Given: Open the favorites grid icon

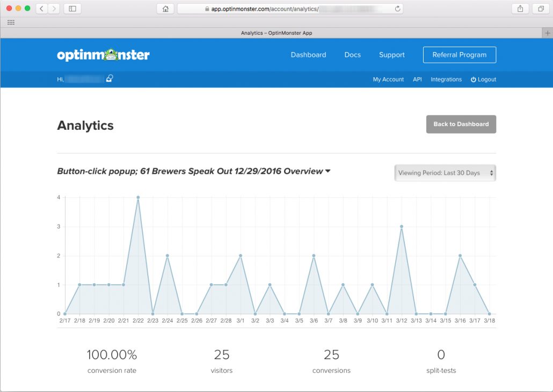Looking at the screenshot, I should [x=11, y=23].
